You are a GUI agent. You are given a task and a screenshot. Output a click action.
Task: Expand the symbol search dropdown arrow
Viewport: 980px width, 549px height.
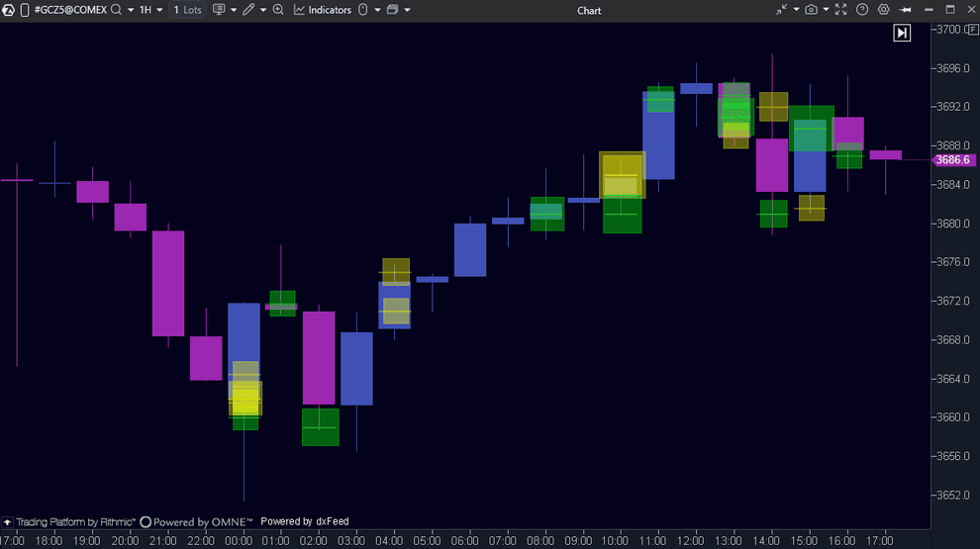point(131,10)
